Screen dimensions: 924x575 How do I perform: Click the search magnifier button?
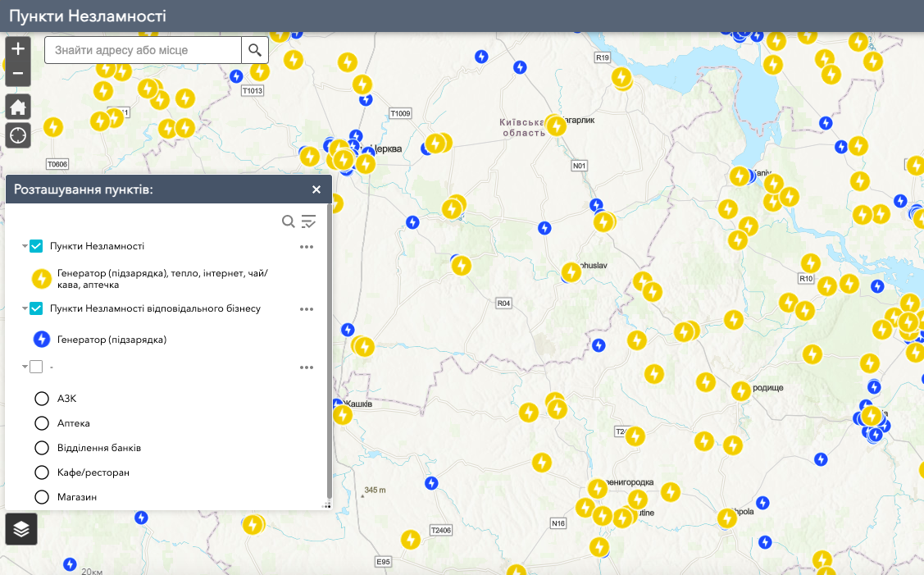[255, 50]
